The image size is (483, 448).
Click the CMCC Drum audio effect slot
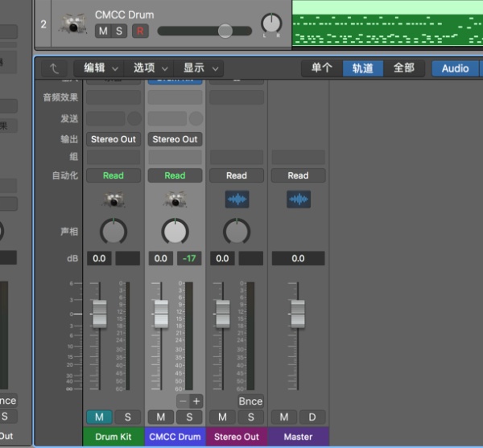(175, 97)
